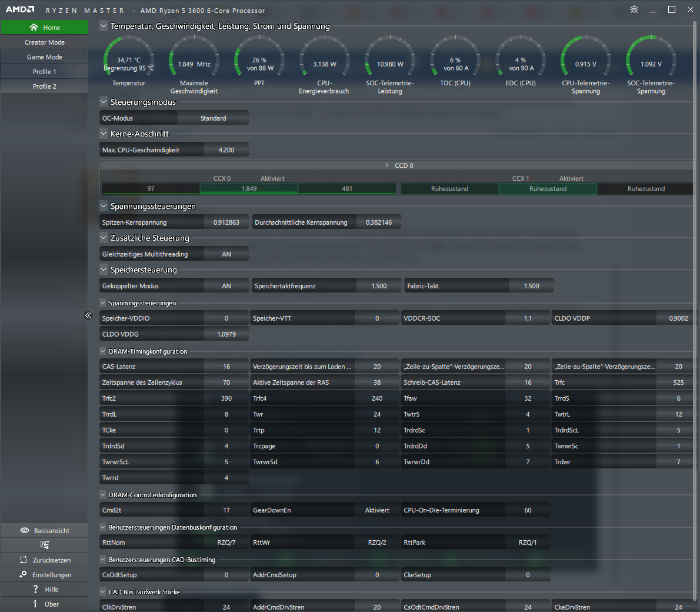Expand the CCD 0 chevron
The height and width of the screenshot is (612, 700).
(x=387, y=165)
